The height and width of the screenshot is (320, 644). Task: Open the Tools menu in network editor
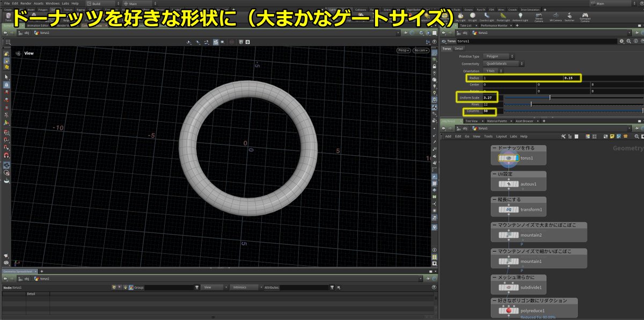(x=488, y=136)
